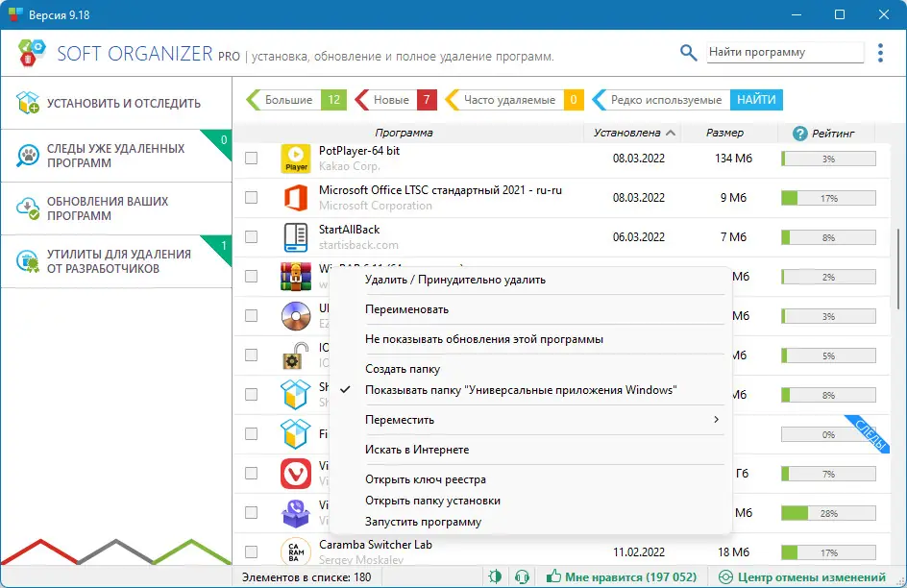Click the question mark rating help icon
Image resolution: width=907 pixels, height=588 pixels.
[800, 134]
